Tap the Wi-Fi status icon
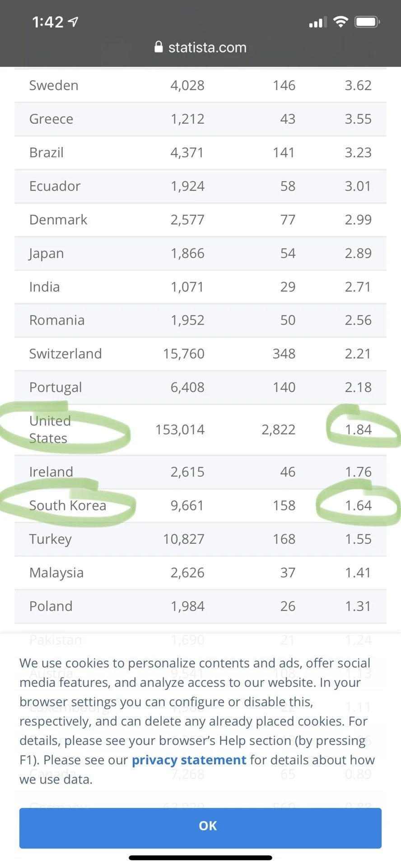This screenshot has width=401, height=868. [340, 21]
